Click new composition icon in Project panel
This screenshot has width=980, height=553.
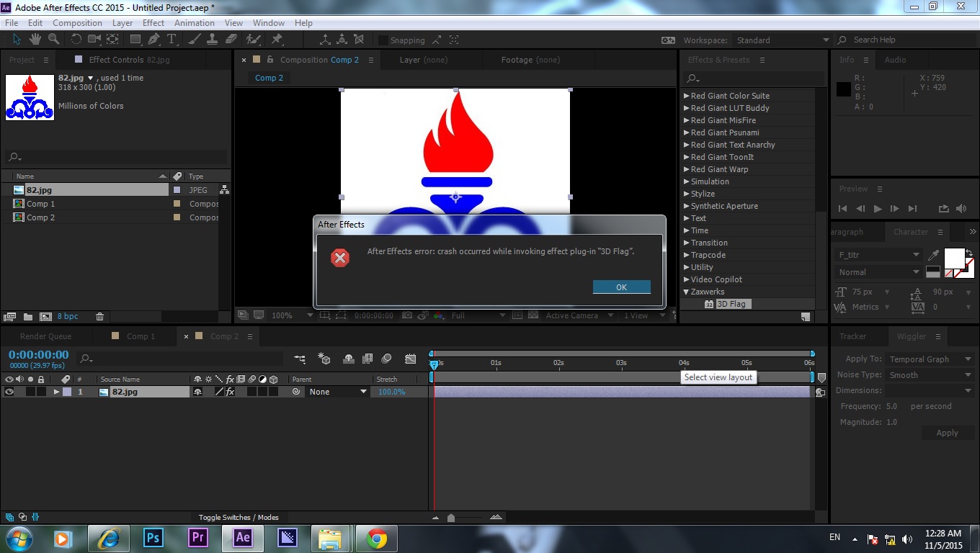coord(45,316)
